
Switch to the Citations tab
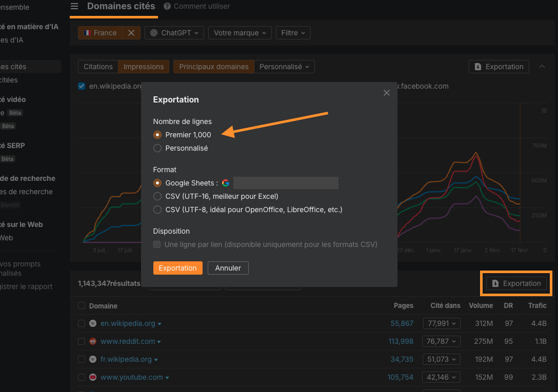point(98,67)
